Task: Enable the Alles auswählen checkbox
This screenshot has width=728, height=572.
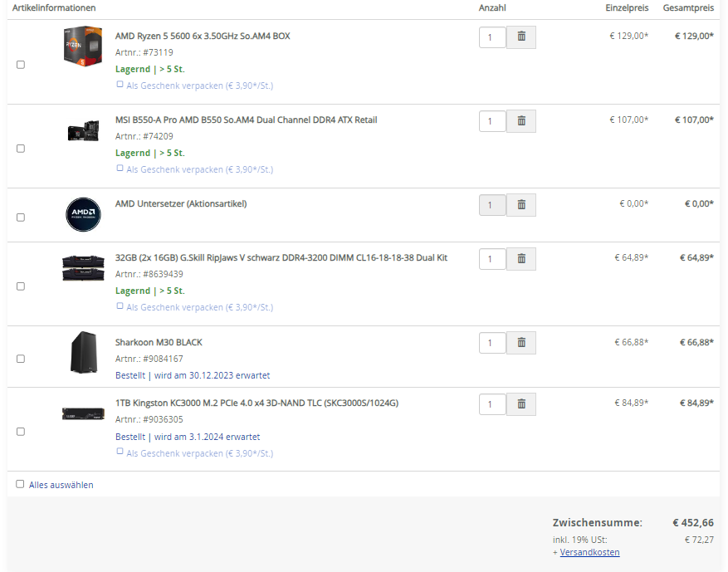Action: point(20,484)
